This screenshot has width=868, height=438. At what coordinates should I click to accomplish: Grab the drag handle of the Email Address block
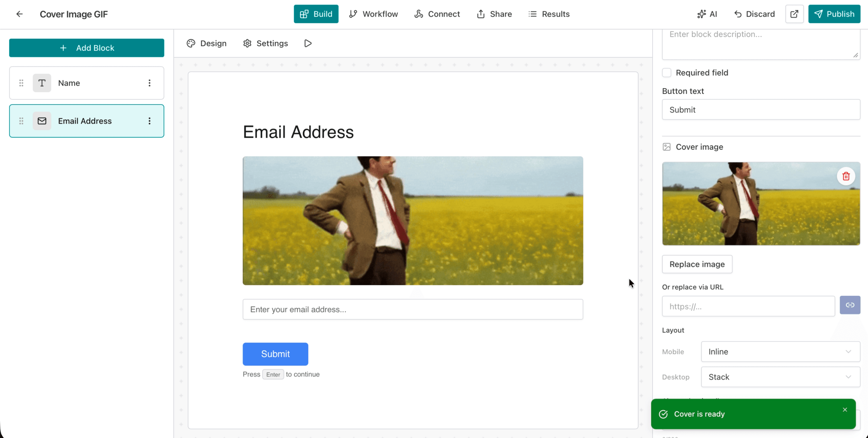pos(21,121)
